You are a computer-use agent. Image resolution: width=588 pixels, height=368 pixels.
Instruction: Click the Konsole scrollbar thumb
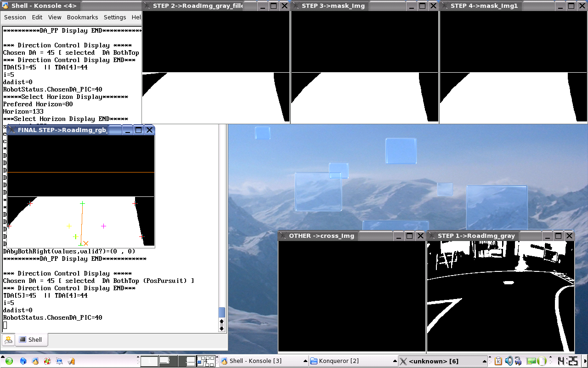(x=221, y=313)
